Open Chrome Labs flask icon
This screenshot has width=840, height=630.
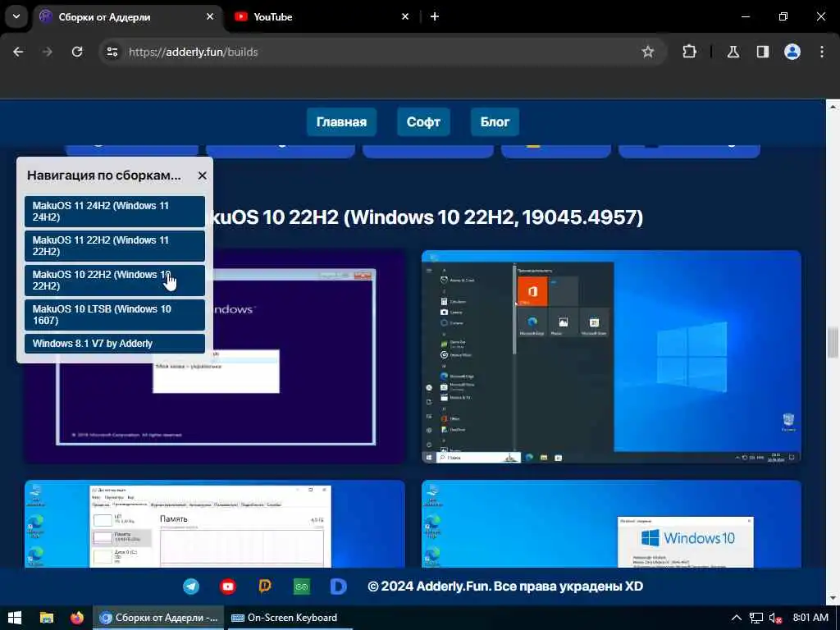(x=733, y=52)
